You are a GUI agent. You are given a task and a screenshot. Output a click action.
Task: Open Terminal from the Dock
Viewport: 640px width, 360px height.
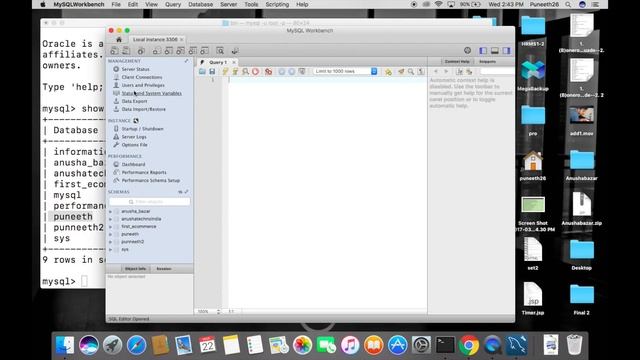(445, 345)
